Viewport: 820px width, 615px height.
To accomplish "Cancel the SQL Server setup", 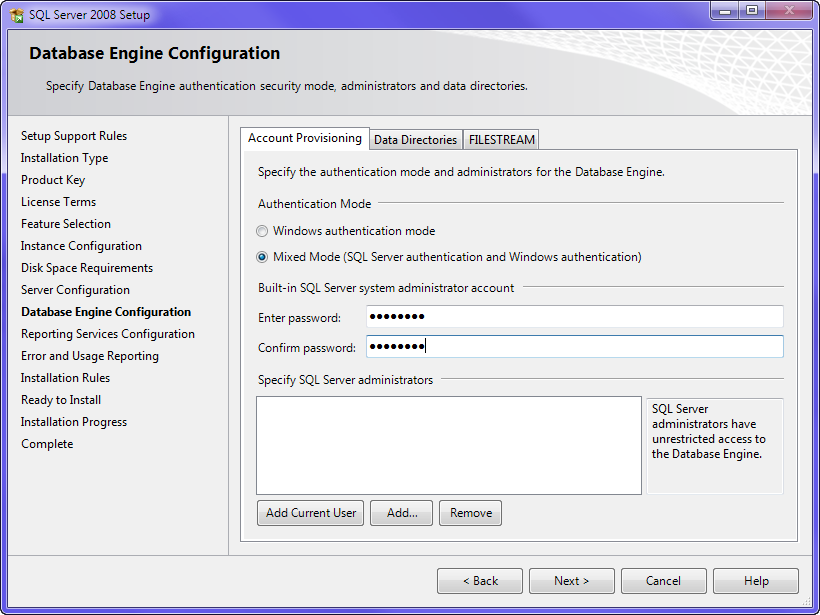I will [x=664, y=581].
